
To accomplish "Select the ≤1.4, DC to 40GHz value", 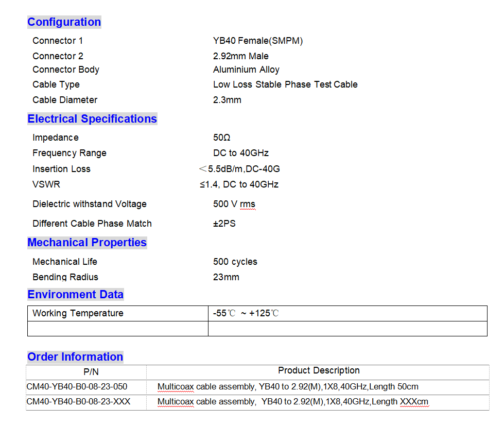I will coord(239,184).
